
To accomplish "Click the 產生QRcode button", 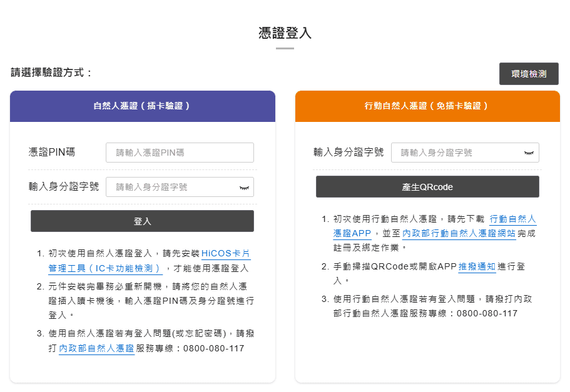I will [427, 187].
